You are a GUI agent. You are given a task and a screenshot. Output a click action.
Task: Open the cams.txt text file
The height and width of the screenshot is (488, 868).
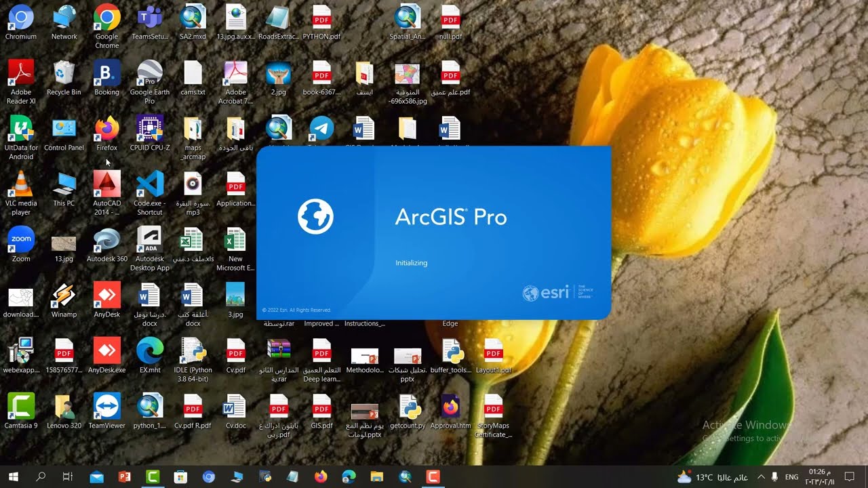click(x=193, y=78)
